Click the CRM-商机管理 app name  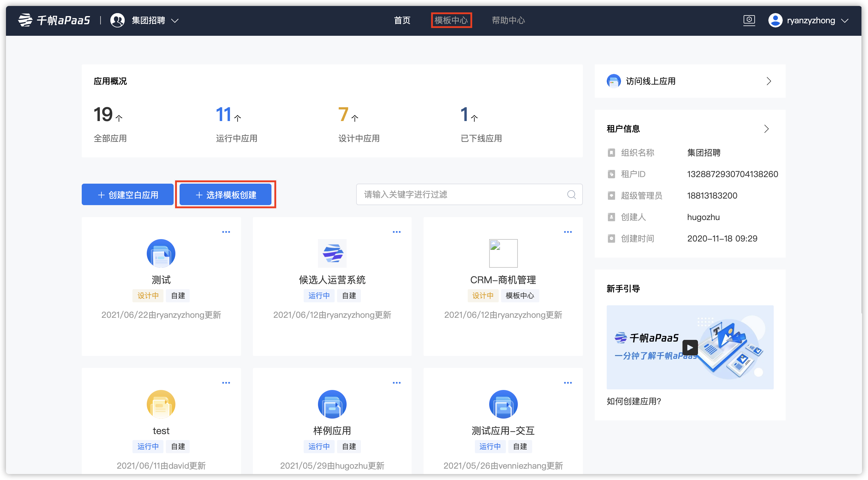click(503, 280)
